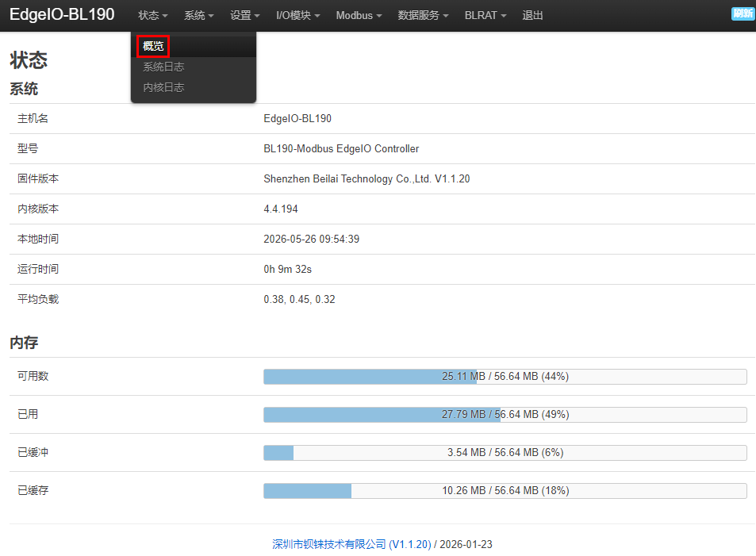Open the I/O模块 dropdown menu
Screen dimensions: 756x556
(298, 15)
